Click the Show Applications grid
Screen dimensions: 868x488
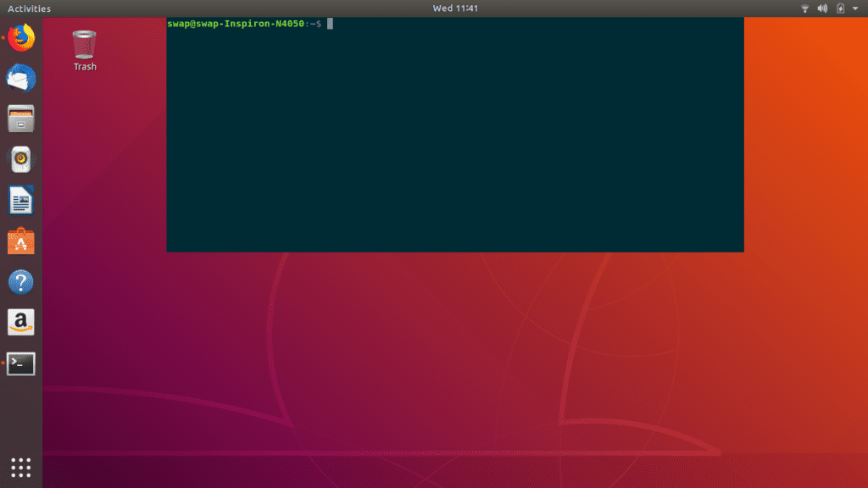(19, 468)
